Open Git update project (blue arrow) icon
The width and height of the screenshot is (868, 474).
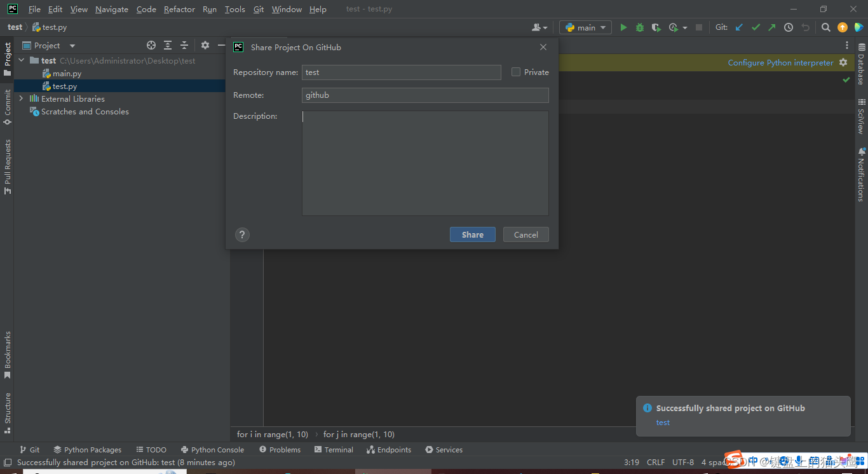point(739,27)
